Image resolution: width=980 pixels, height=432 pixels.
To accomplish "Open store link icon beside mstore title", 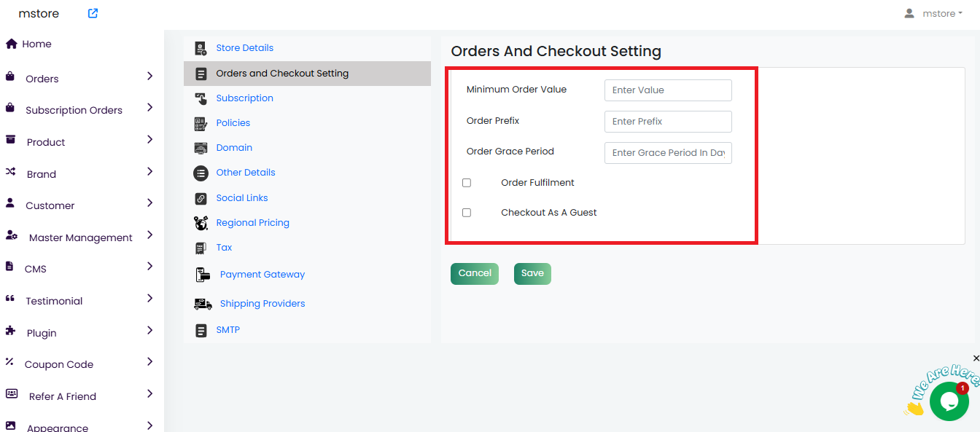I will point(93,13).
